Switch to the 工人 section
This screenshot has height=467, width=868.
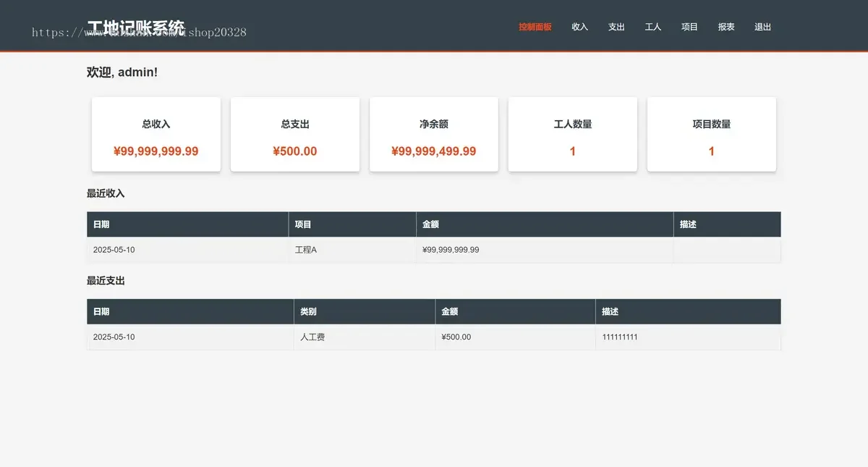(652, 27)
